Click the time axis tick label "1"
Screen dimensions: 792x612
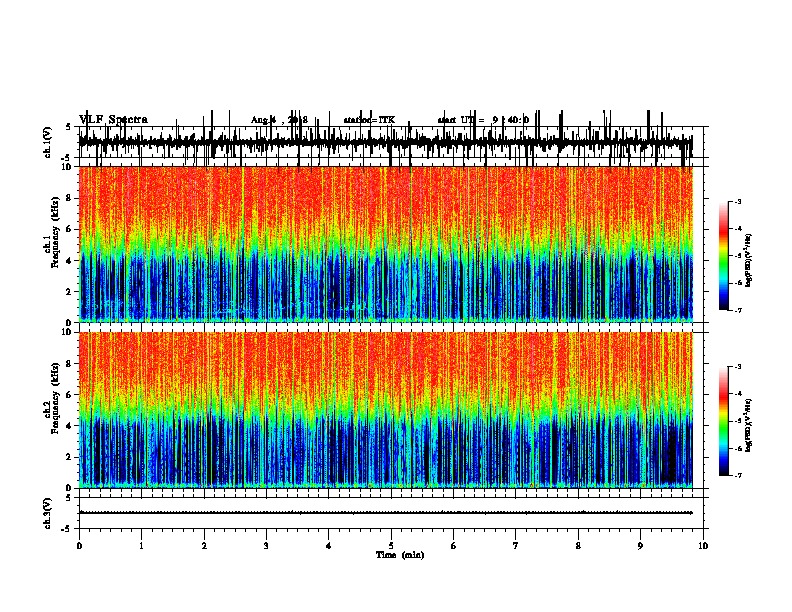pyautogui.click(x=141, y=546)
